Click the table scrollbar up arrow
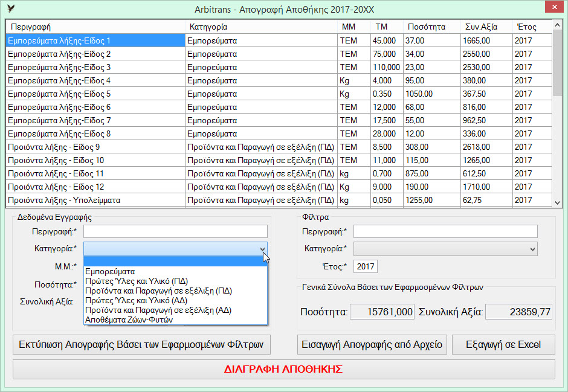 pos(557,25)
